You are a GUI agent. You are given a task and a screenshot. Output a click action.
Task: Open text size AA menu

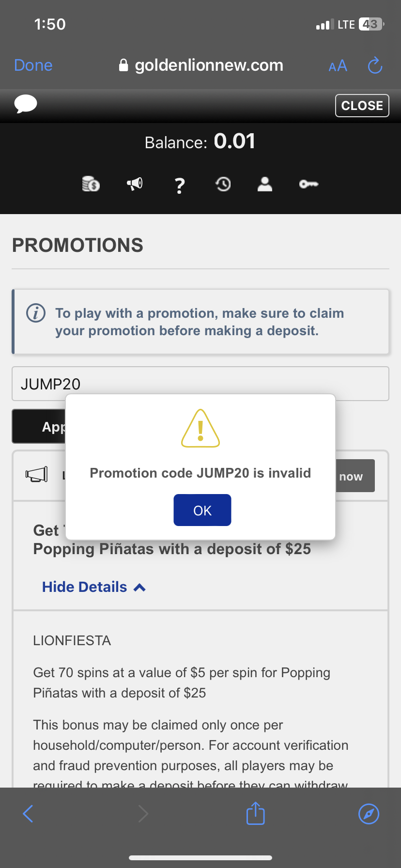pos(338,66)
